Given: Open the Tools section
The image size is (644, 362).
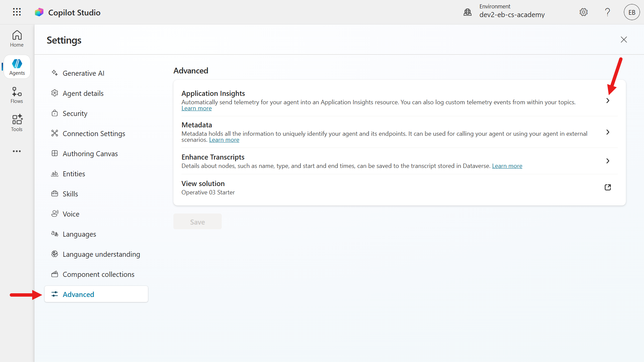Looking at the screenshot, I should [17, 123].
